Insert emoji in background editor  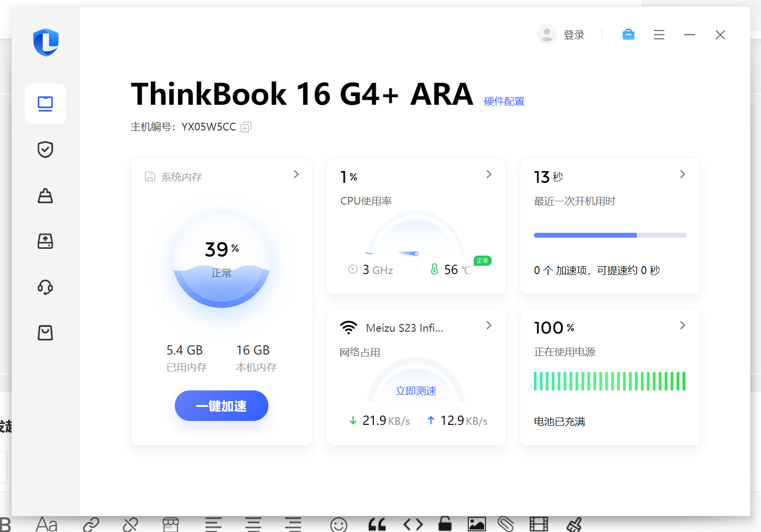339,525
